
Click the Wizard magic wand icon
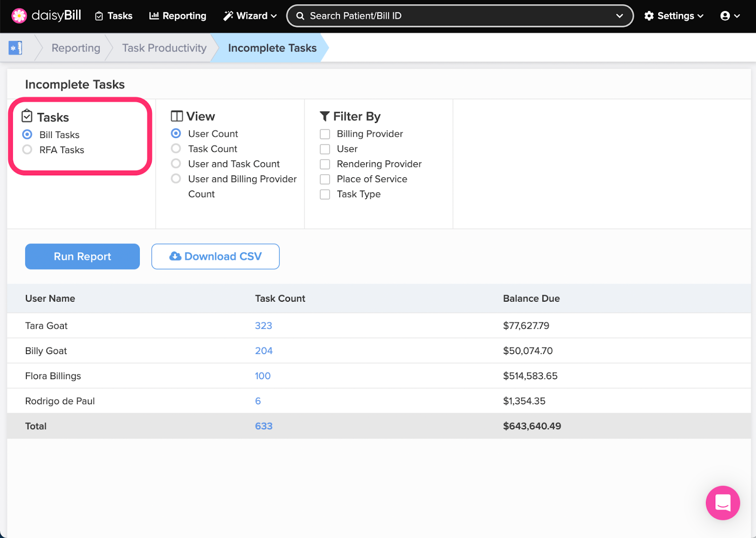pyautogui.click(x=228, y=16)
